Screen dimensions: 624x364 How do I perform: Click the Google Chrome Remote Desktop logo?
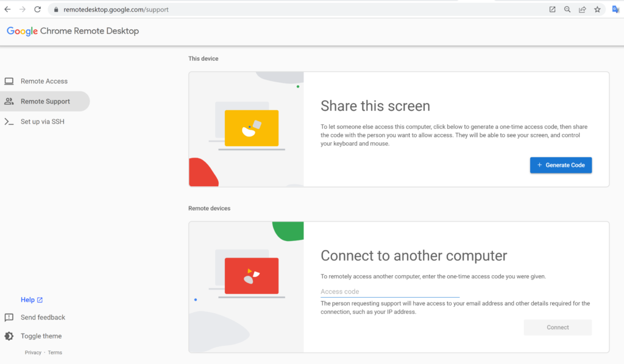pos(73,31)
